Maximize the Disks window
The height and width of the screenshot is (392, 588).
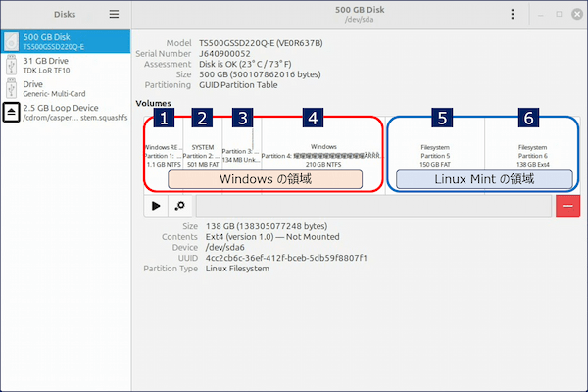[559, 14]
